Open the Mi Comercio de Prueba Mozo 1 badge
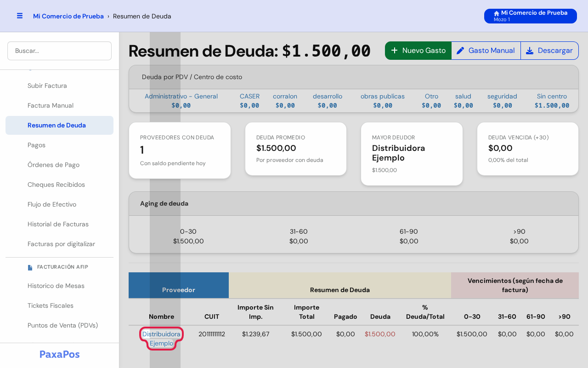Viewport: 588px width, 368px height. point(531,16)
